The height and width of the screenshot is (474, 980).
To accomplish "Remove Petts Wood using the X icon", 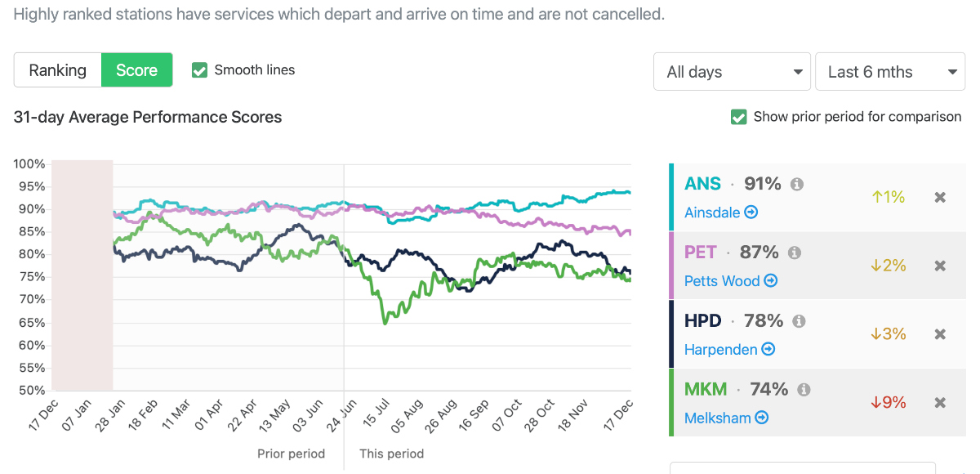I will click(x=940, y=266).
